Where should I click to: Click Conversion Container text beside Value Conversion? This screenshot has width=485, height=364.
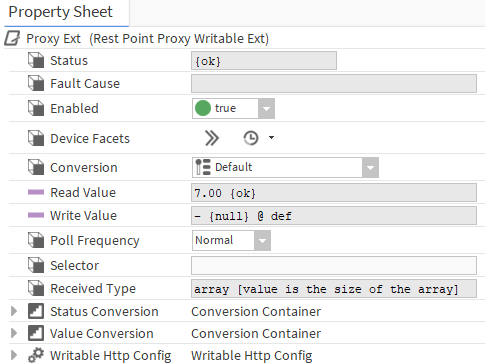[256, 333]
